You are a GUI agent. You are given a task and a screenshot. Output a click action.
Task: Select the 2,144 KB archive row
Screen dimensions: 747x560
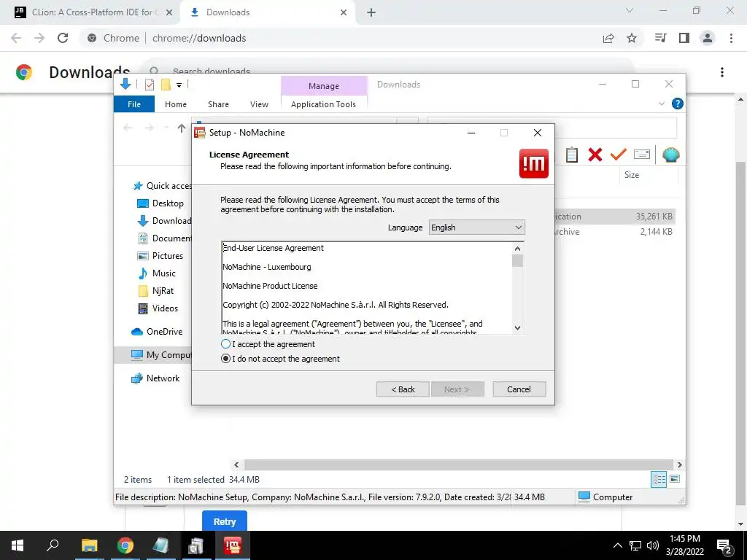click(x=614, y=232)
